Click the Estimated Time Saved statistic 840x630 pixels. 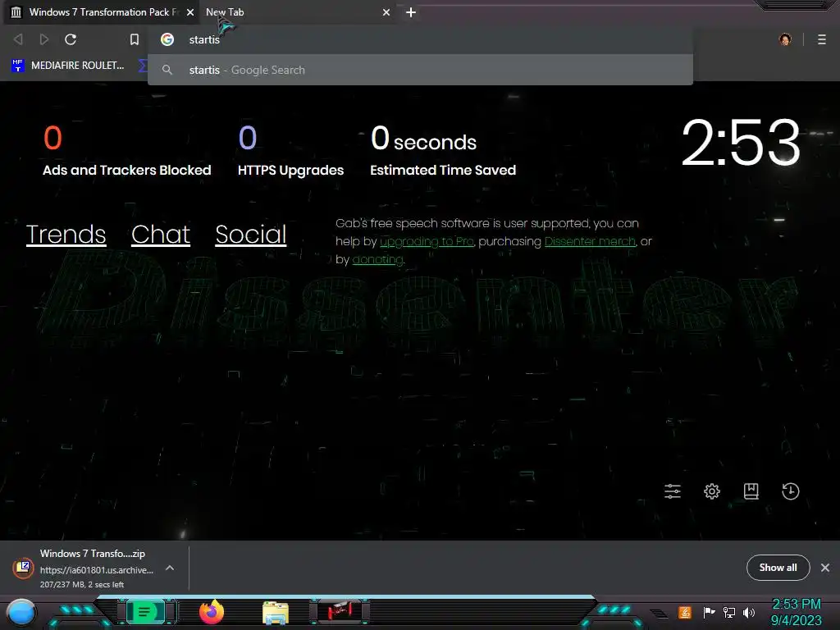[x=443, y=151]
